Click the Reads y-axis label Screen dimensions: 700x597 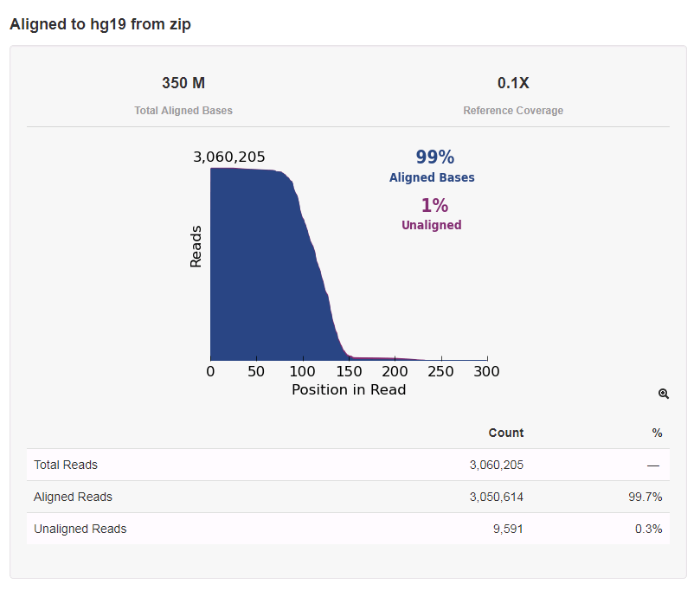pos(196,247)
